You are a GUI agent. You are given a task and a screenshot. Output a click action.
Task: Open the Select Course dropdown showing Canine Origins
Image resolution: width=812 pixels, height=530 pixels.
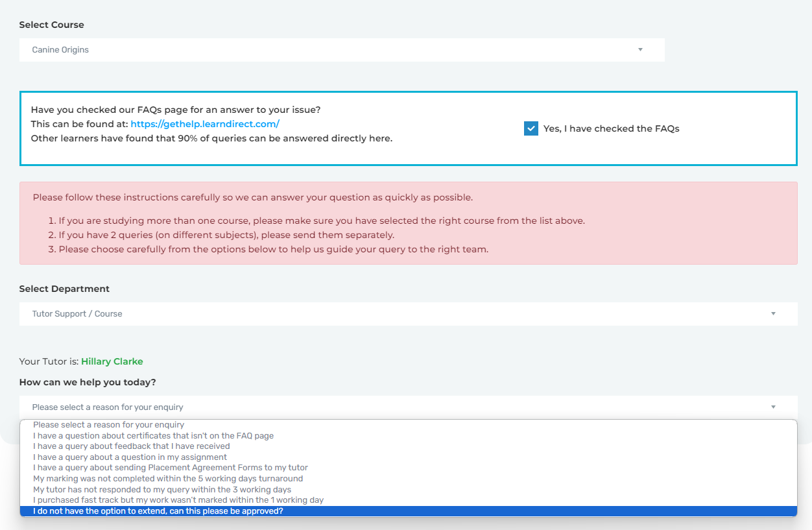pyautogui.click(x=342, y=50)
